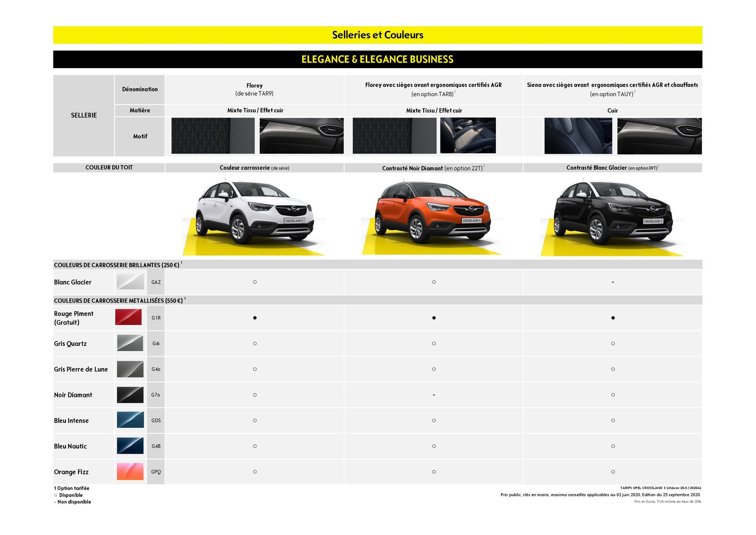Select "Couleur carrosserie (de série)" column header

(254, 168)
